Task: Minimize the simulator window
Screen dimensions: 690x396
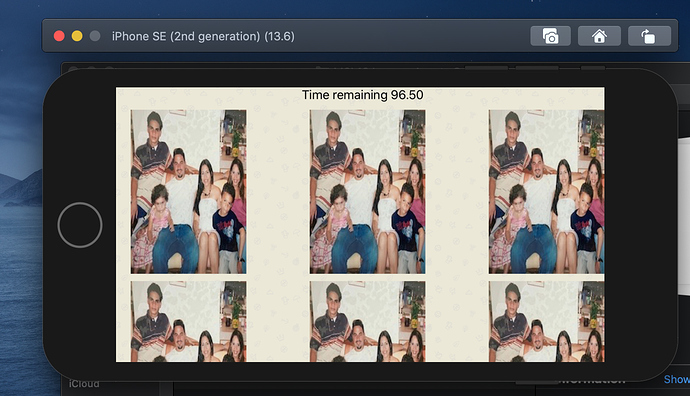Action: point(77,36)
